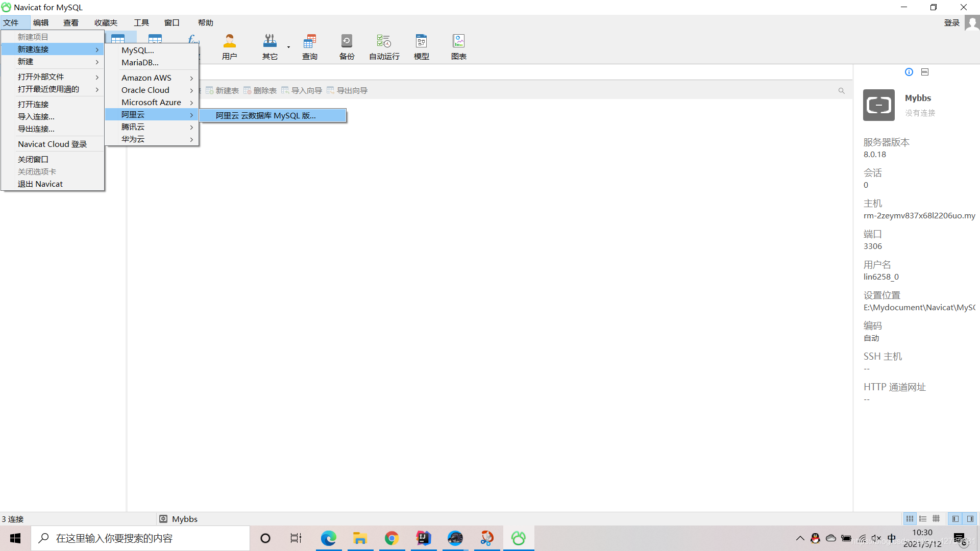Click 关闭窗口 in File menu
This screenshot has width=980, height=551.
[x=53, y=160]
